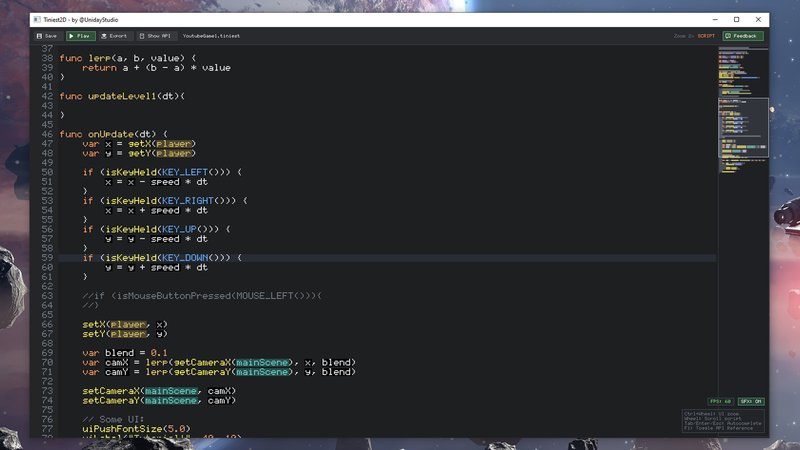The height and width of the screenshot is (450, 800).
Task: Open Export from the toolbar
Action: click(x=114, y=36)
